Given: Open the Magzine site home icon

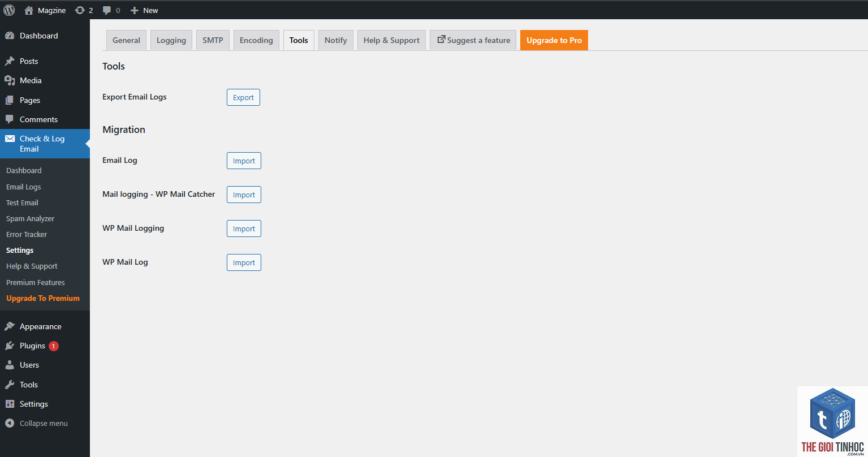Looking at the screenshot, I should (x=29, y=10).
